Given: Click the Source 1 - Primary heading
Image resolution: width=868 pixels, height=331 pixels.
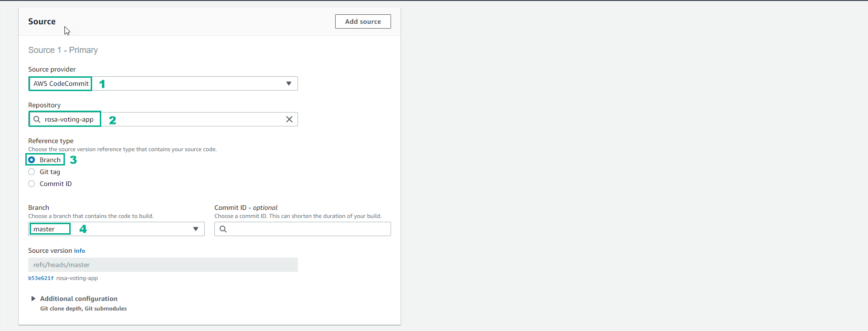Looking at the screenshot, I should 63,50.
